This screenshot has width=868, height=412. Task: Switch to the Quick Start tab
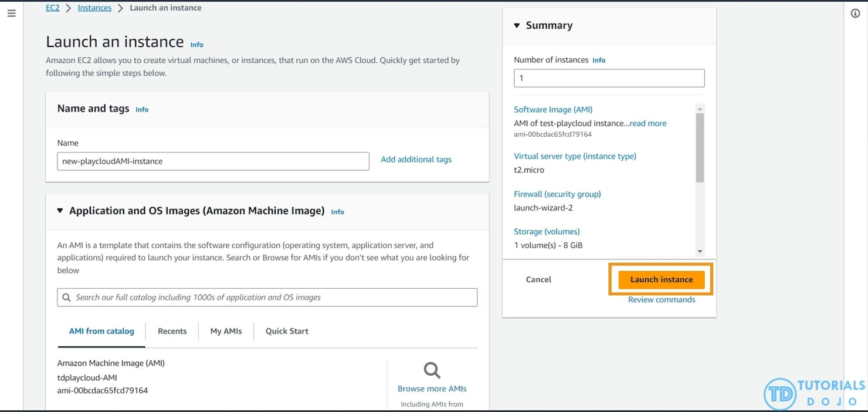(287, 331)
